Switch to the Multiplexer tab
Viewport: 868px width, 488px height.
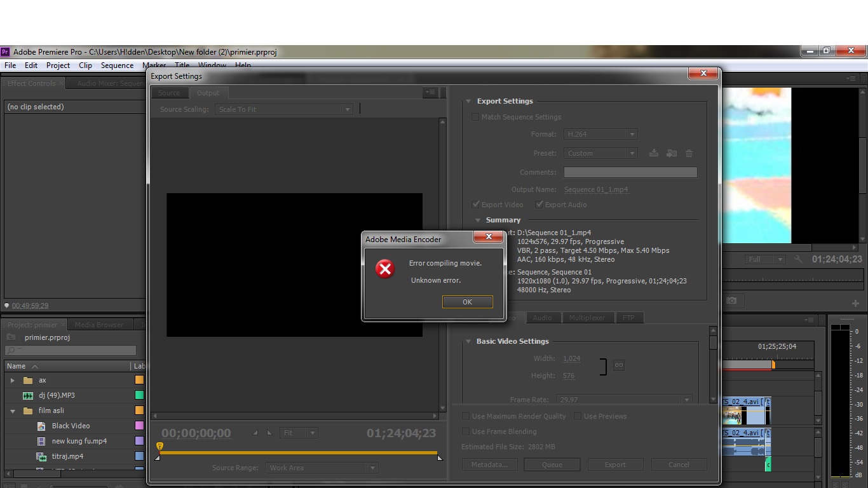(x=587, y=318)
